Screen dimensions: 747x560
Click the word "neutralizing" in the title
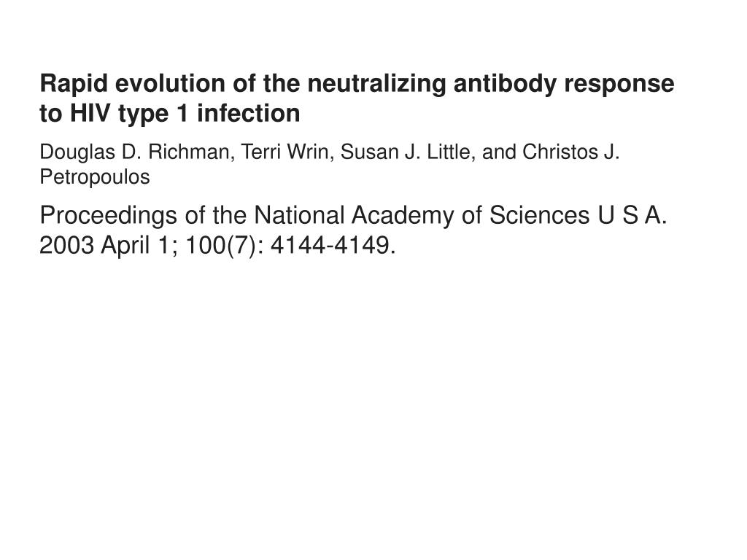pyautogui.click(x=377, y=85)
